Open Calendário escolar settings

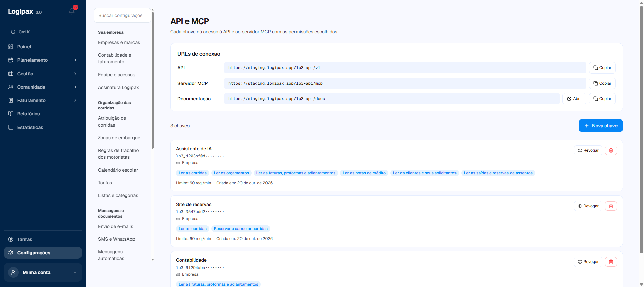click(x=118, y=170)
